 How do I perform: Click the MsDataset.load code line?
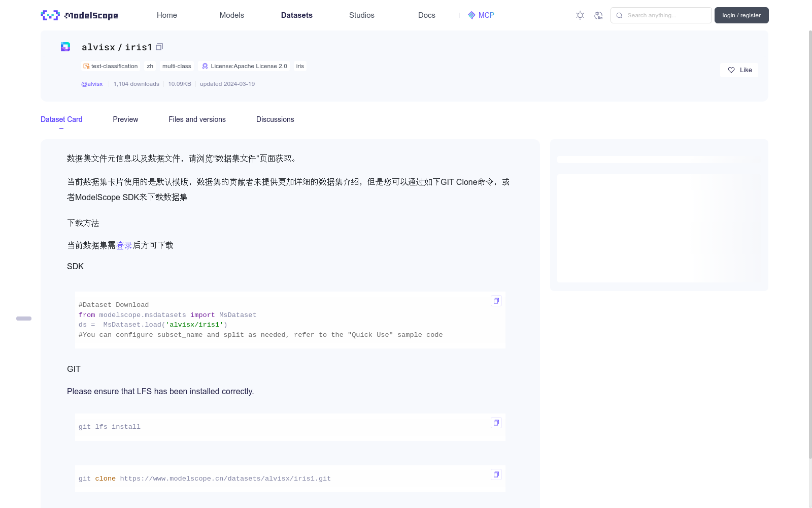click(x=153, y=325)
